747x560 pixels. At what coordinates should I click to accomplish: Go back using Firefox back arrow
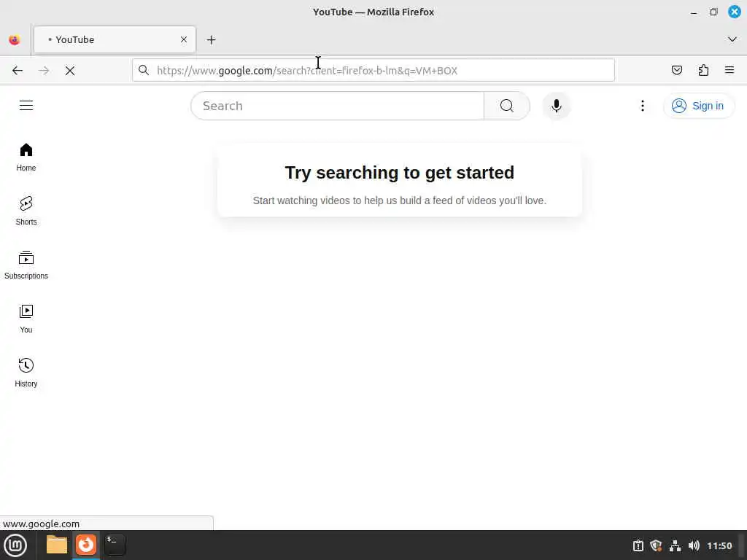[x=18, y=71]
